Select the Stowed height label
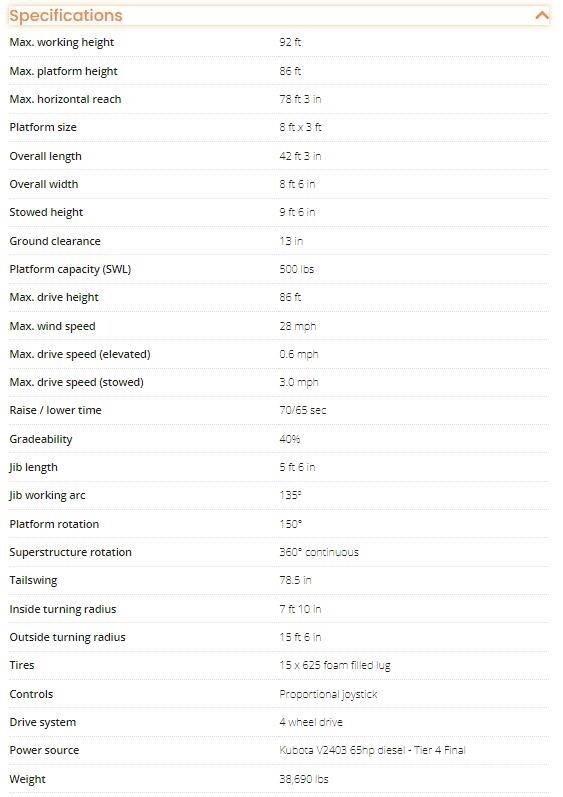This screenshot has height=797, width=563. point(46,212)
